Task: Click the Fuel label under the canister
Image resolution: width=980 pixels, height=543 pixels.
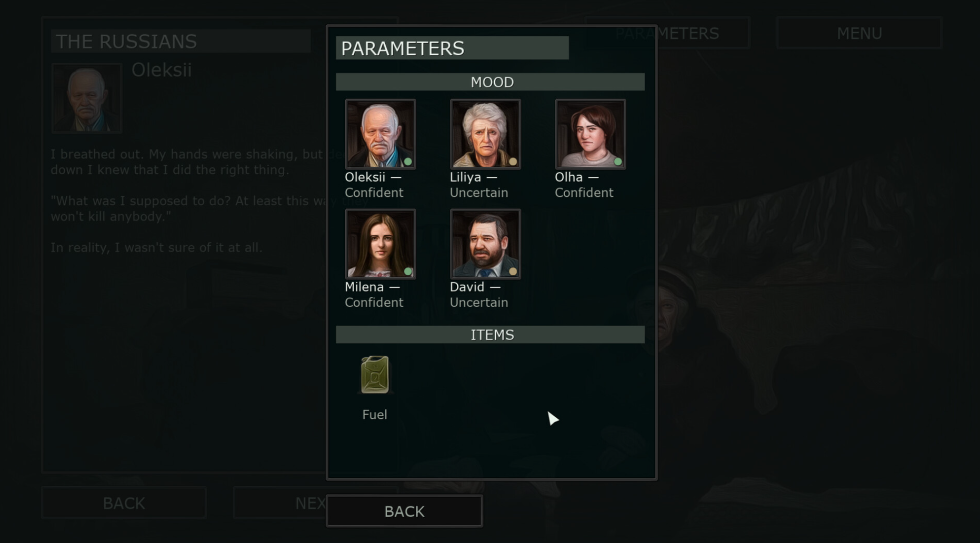Action: (375, 415)
